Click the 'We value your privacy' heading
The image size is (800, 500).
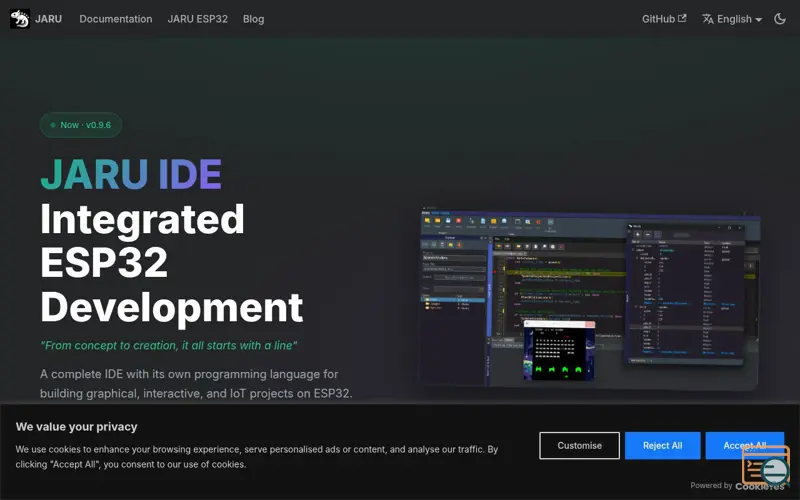coord(77,427)
